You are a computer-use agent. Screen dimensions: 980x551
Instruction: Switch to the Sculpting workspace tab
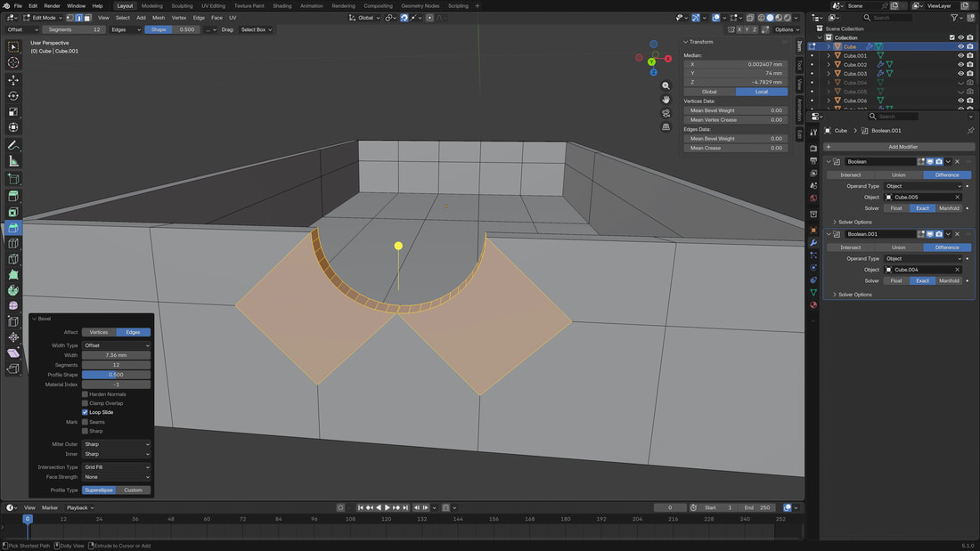(x=182, y=5)
